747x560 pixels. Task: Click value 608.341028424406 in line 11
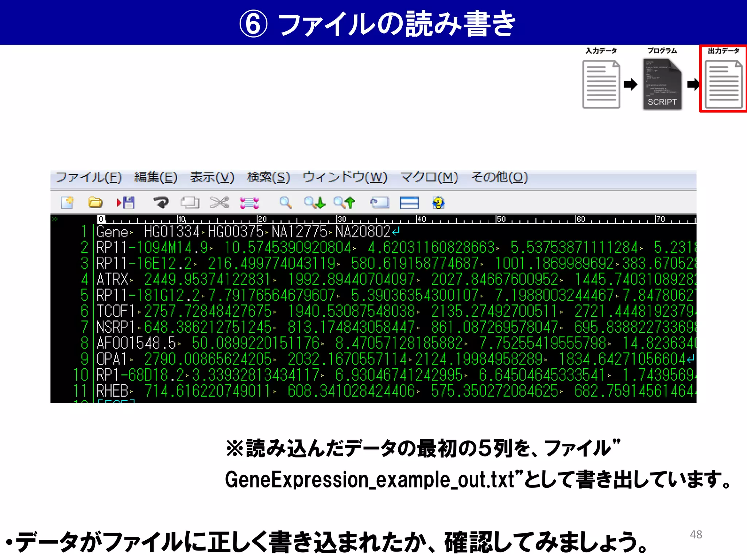click(352, 391)
